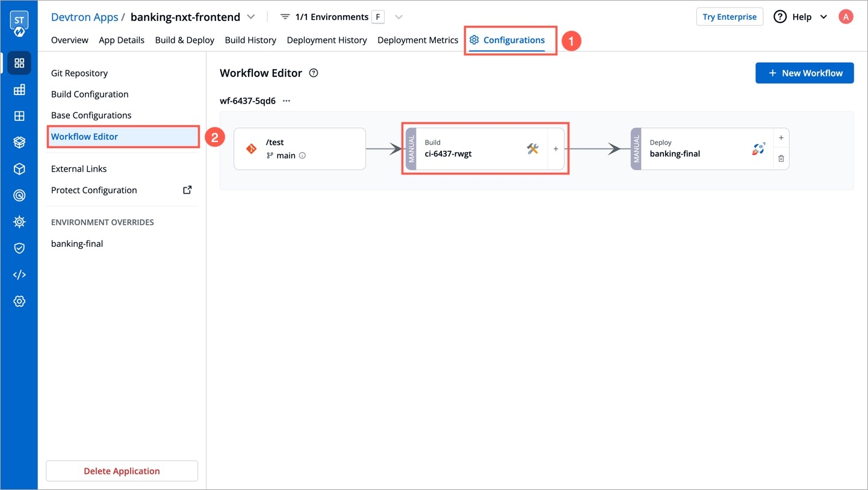Screen dimensions: 868x490
Task: Switch to the Build History tab
Action: tap(250, 40)
